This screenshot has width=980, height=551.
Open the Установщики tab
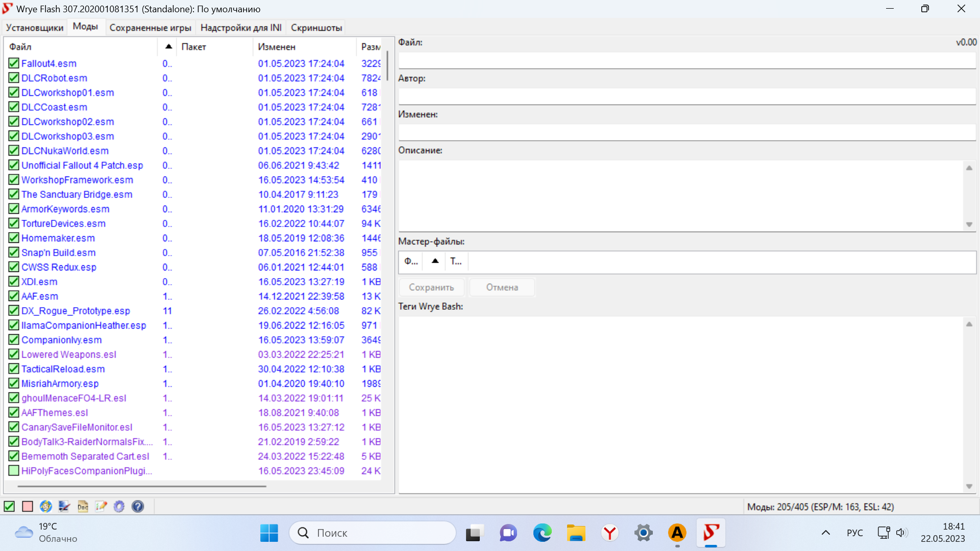pyautogui.click(x=35, y=28)
